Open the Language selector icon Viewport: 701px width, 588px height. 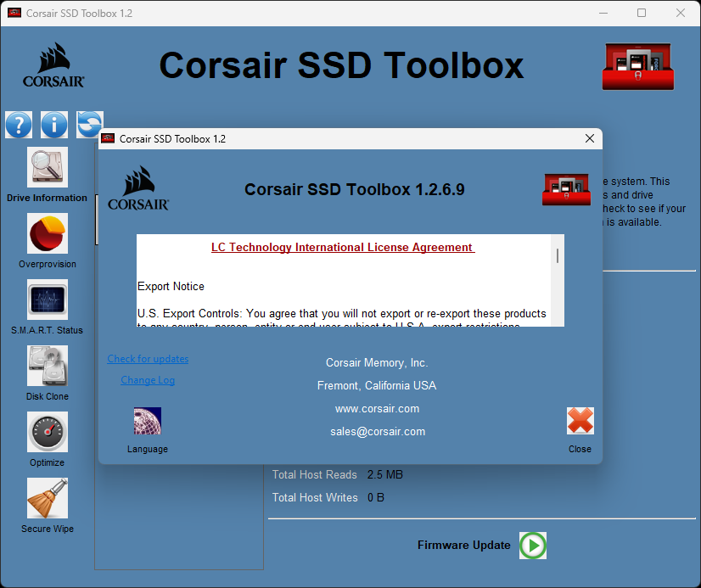(147, 420)
